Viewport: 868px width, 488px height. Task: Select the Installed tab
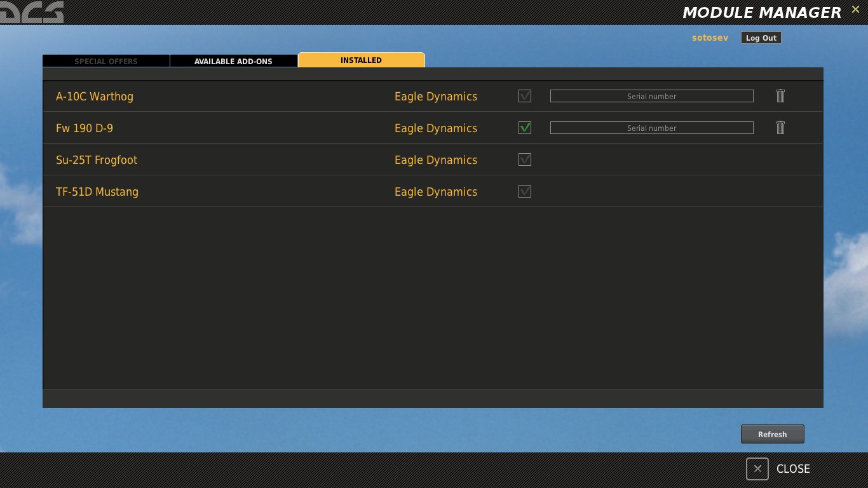pyautogui.click(x=362, y=60)
